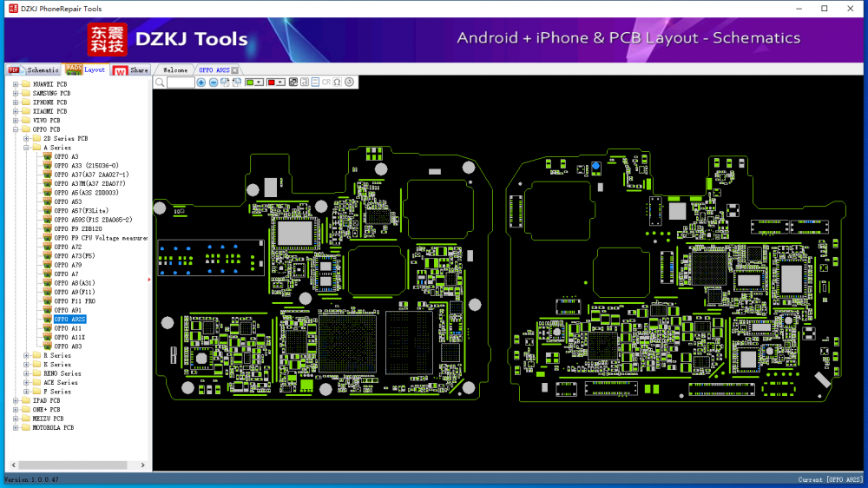Image resolution: width=868 pixels, height=488 pixels.
Task: Expand the XIAOMI PCB tree node
Action: (x=16, y=111)
